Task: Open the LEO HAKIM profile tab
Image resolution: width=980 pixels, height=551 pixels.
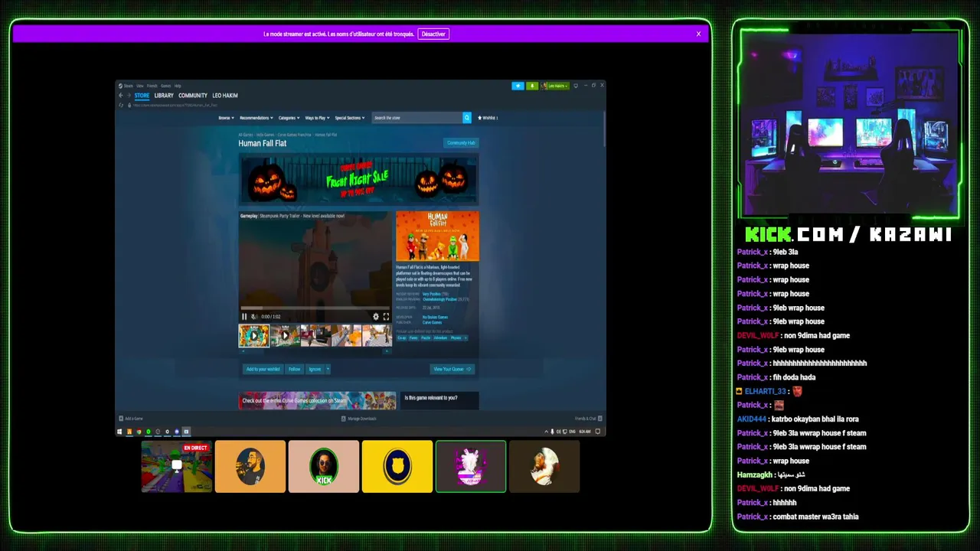Action: point(225,96)
